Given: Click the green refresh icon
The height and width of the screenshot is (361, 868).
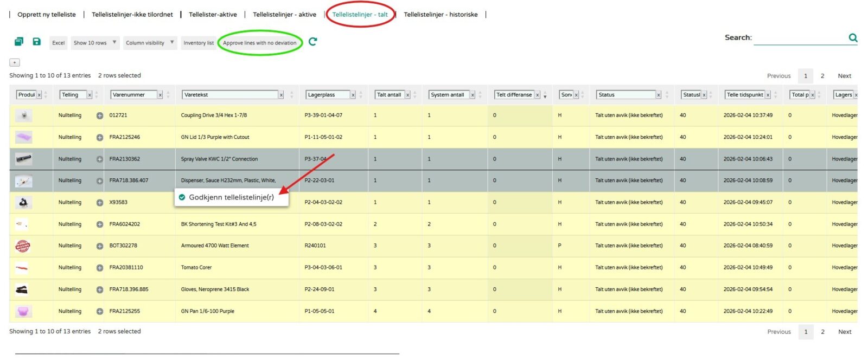Looking at the screenshot, I should point(312,42).
